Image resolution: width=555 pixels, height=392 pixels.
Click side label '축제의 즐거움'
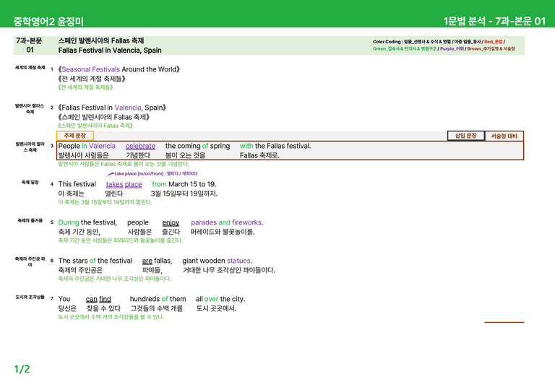[x=30, y=221]
